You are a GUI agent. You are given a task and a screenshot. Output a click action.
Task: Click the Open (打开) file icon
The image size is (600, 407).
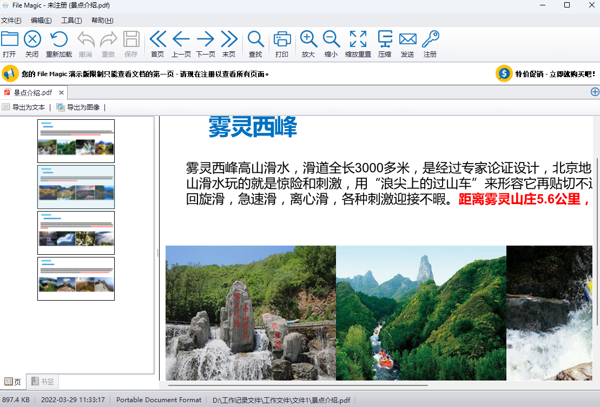(x=10, y=43)
